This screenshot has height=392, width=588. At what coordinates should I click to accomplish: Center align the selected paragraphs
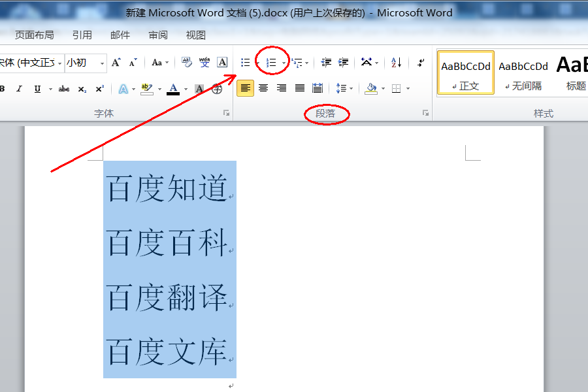[264, 88]
